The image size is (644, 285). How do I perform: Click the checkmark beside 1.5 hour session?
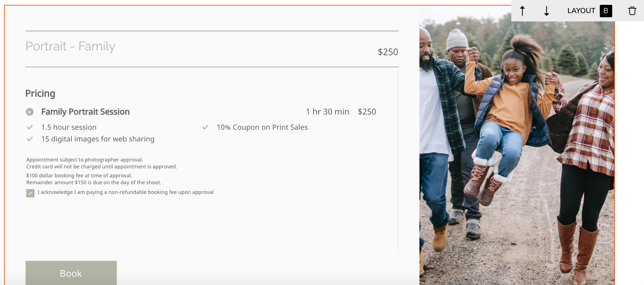point(30,127)
